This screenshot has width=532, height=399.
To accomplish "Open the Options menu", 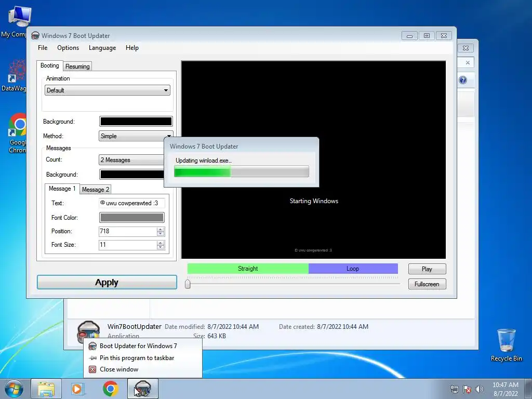I will 68,48.
